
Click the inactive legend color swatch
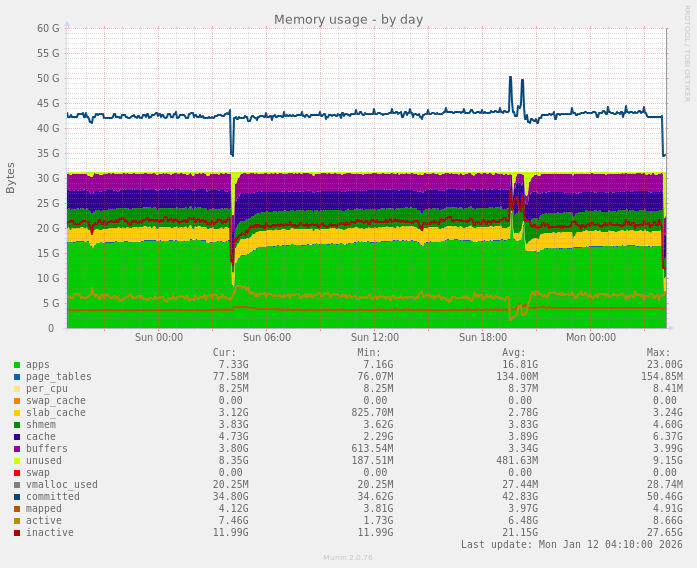[17, 533]
